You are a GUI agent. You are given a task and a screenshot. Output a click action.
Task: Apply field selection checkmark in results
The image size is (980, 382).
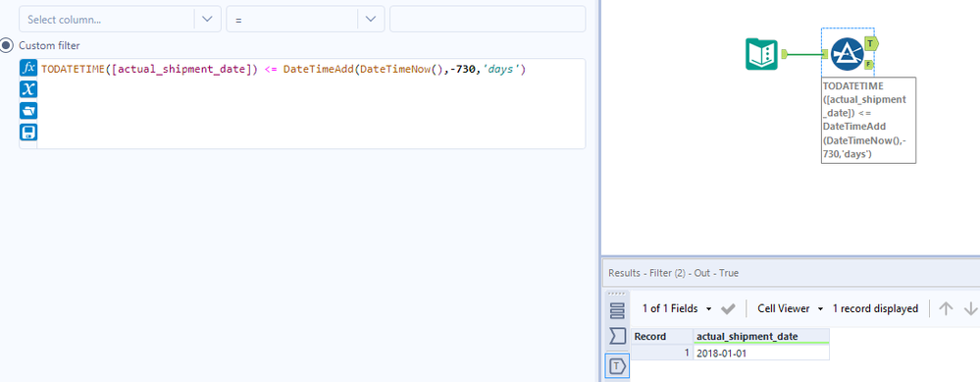pos(728,309)
